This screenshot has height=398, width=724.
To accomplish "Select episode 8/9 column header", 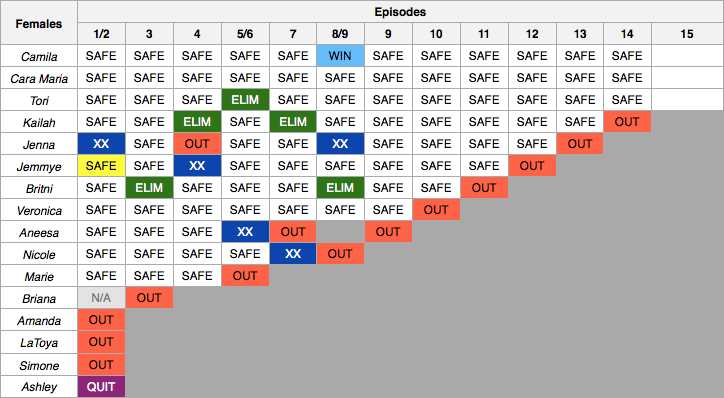I will [340, 34].
